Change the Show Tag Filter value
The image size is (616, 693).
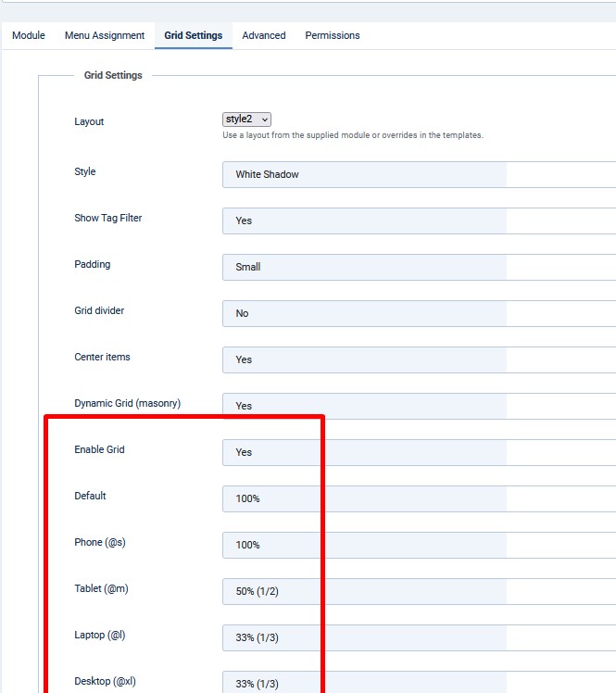[419, 221]
